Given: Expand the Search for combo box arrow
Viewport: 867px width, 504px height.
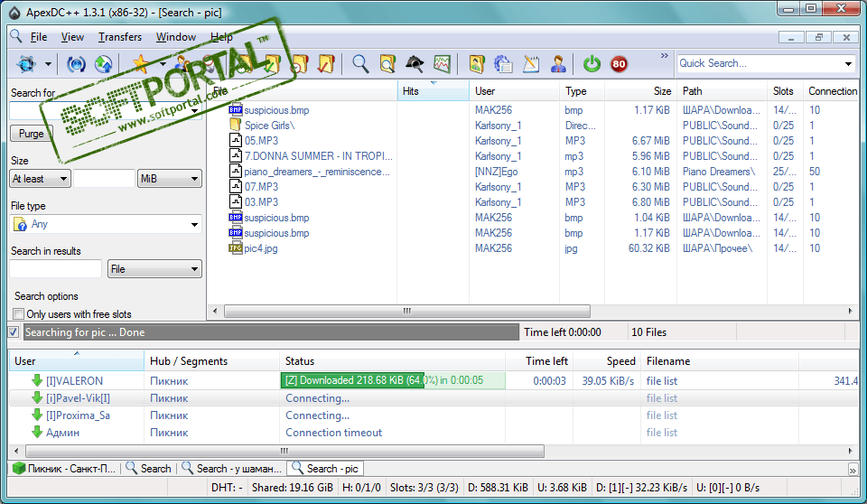Looking at the screenshot, I should pyautogui.click(x=194, y=111).
